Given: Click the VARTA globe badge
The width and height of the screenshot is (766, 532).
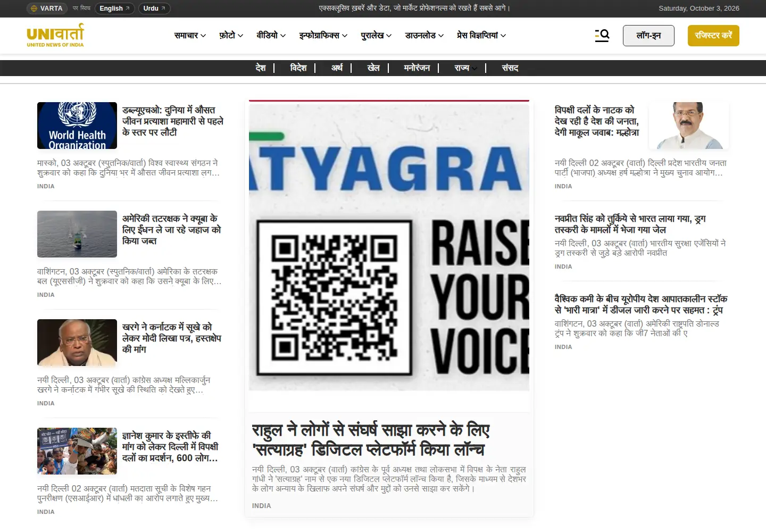Looking at the screenshot, I should (46, 9).
